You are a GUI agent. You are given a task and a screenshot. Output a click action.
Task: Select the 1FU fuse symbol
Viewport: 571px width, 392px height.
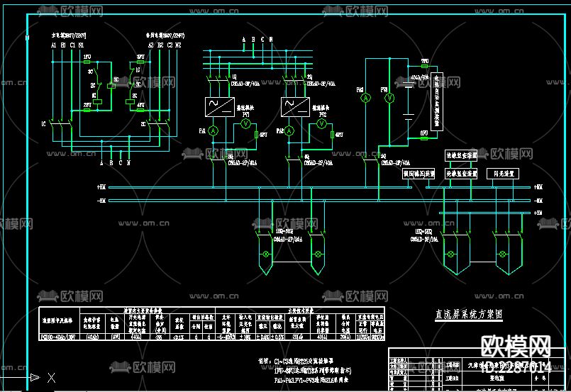click(x=87, y=62)
